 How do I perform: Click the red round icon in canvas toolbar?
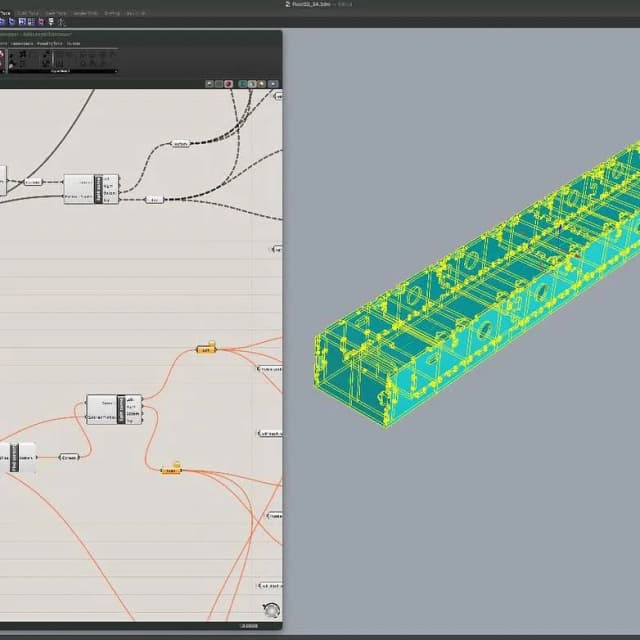229,83
